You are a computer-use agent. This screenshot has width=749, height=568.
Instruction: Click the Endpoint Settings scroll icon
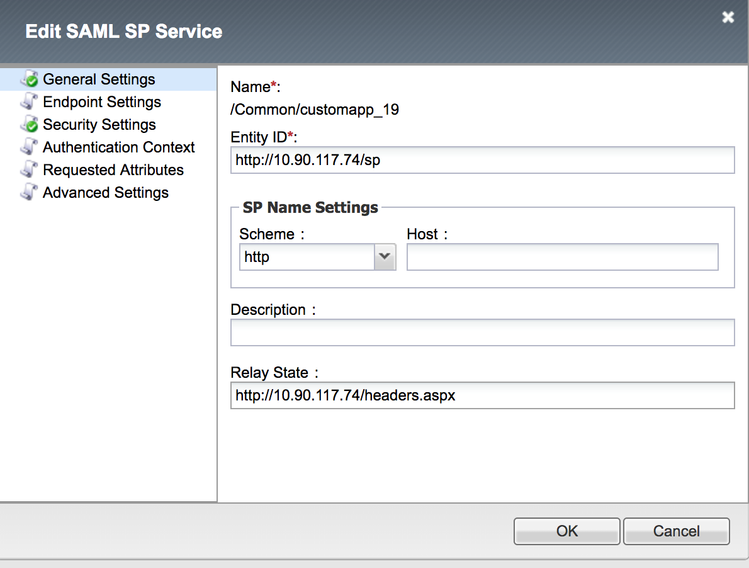click(29, 102)
